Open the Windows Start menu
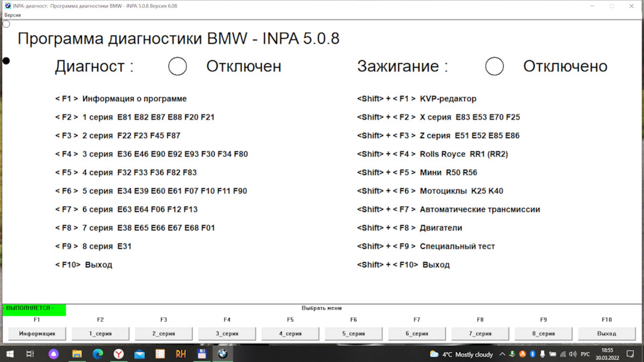This screenshot has width=644, height=362. [10, 354]
